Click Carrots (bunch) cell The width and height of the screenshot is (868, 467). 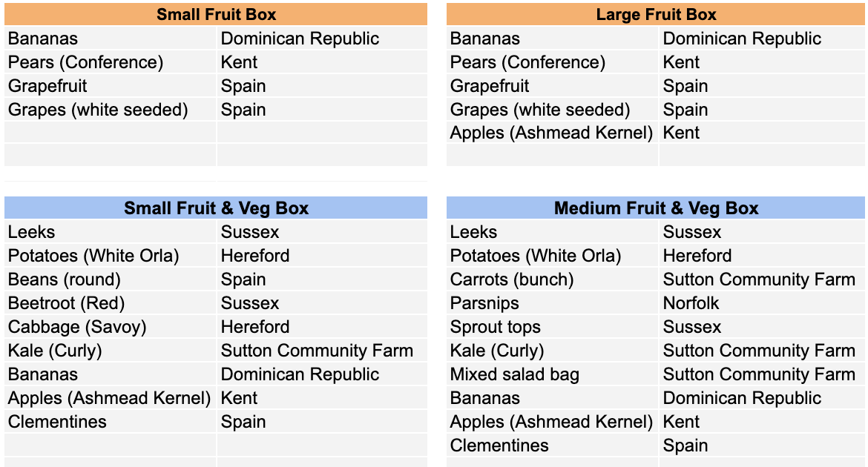(553, 279)
